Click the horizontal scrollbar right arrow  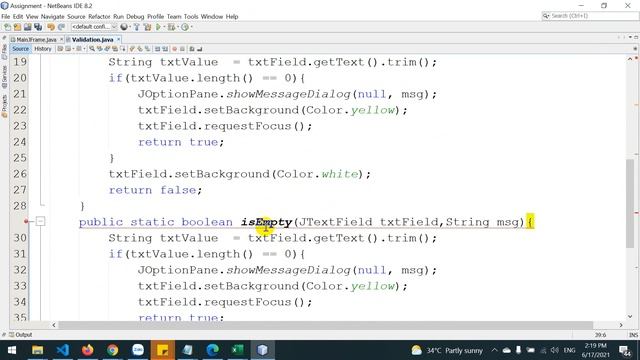point(621,325)
